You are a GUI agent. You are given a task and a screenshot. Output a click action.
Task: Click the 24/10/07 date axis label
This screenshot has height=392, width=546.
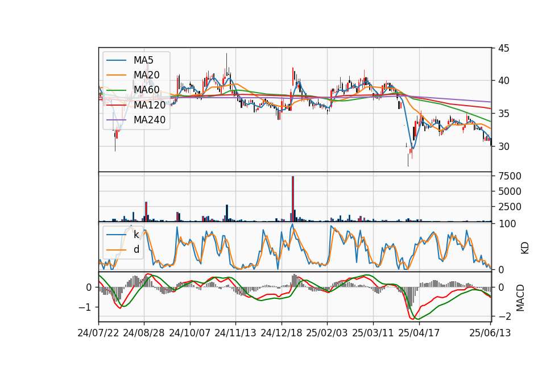point(190,333)
